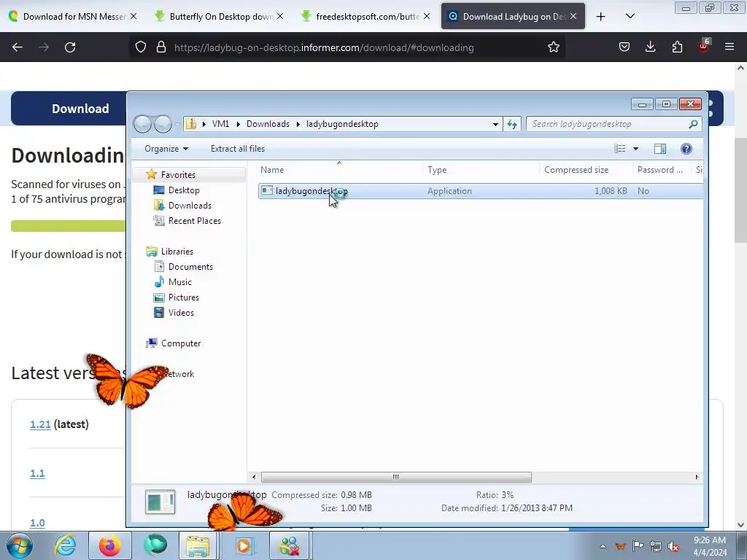Image resolution: width=747 pixels, height=560 pixels.
Task: Select the Videos library
Action: pos(181,312)
